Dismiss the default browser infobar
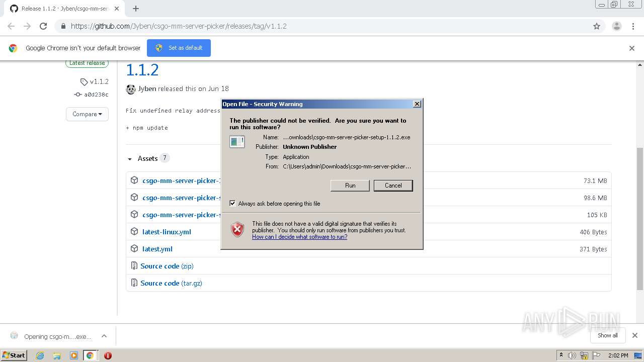Viewport: 644px width, 362px height. point(632,48)
